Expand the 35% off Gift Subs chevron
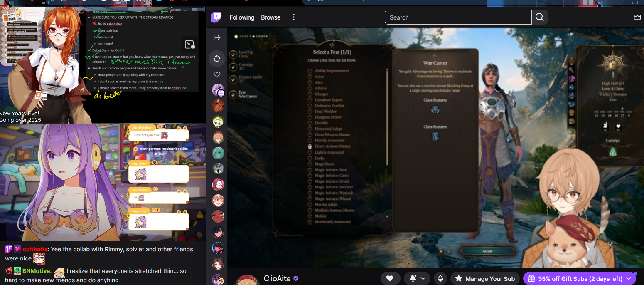 pos(628,278)
